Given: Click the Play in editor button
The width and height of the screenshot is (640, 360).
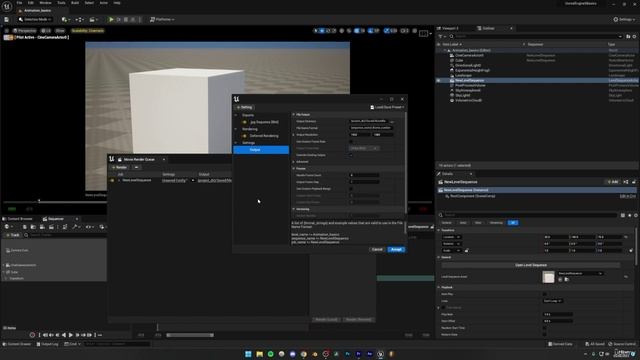Looking at the screenshot, I should (111, 20).
